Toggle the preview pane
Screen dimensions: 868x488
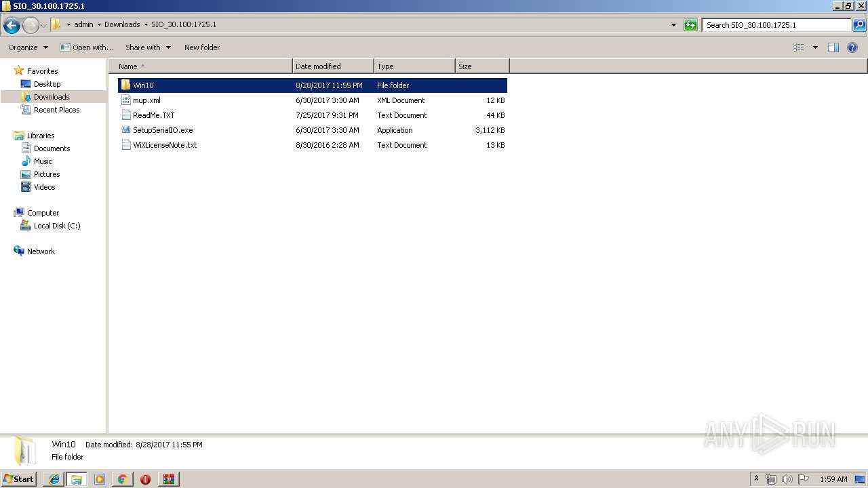point(833,47)
